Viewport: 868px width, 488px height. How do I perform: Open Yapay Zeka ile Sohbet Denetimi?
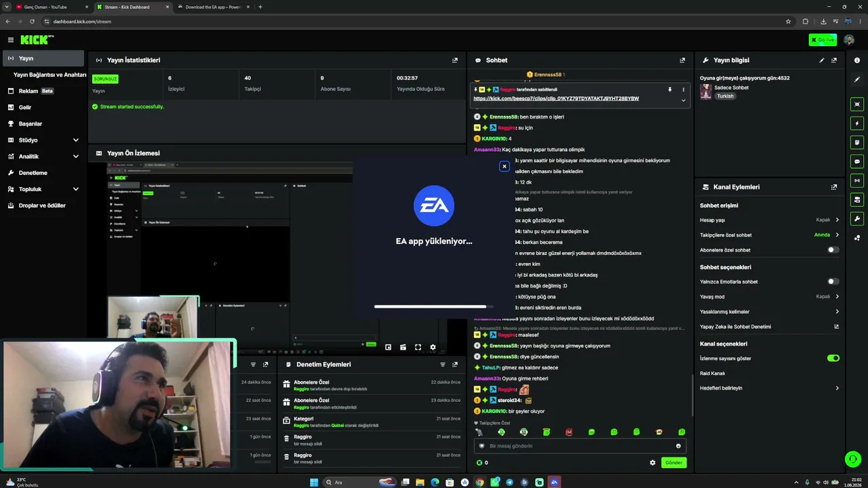point(770,327)
